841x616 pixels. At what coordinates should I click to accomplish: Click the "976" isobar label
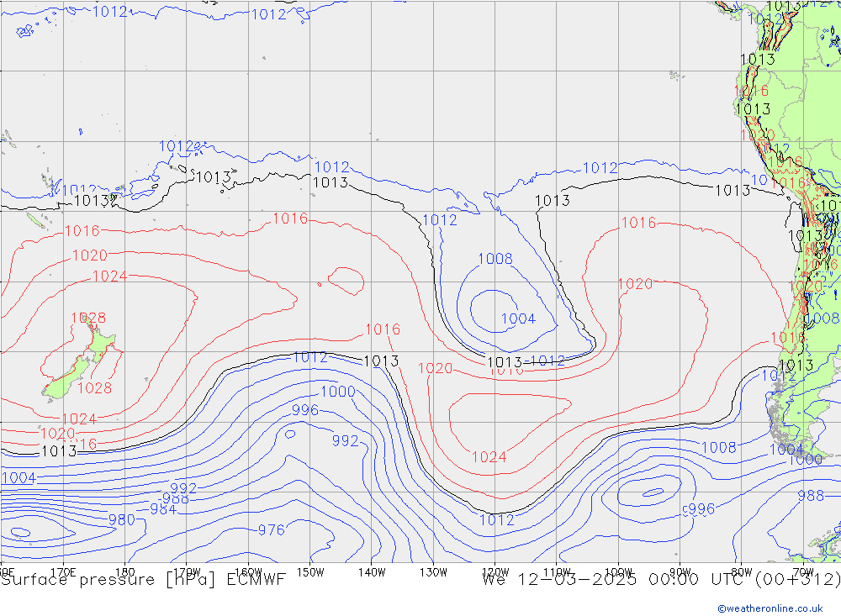click(272, 529)
